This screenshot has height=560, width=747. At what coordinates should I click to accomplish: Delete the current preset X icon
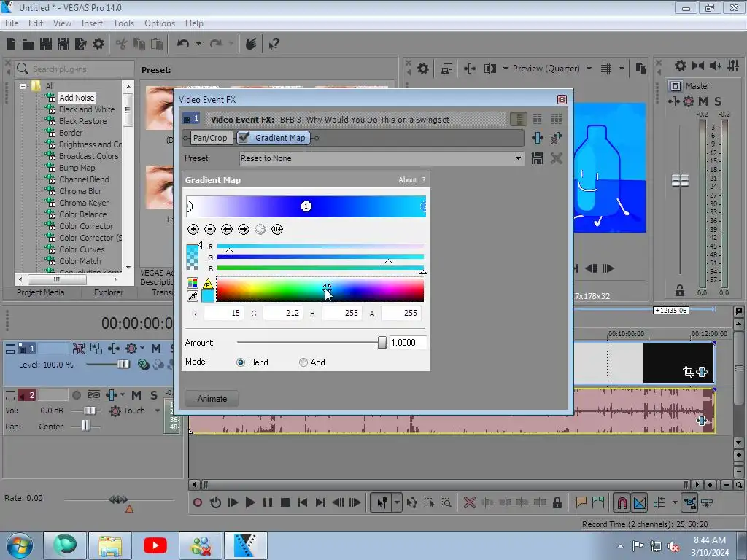click(x=557, y=158)
